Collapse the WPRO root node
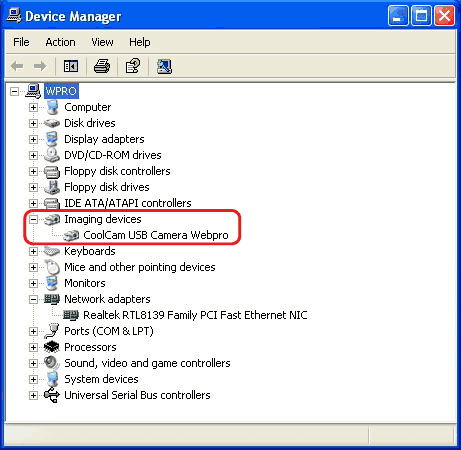Screen dimensions: 461x450 pyautogui.click(x=14, y=91)
